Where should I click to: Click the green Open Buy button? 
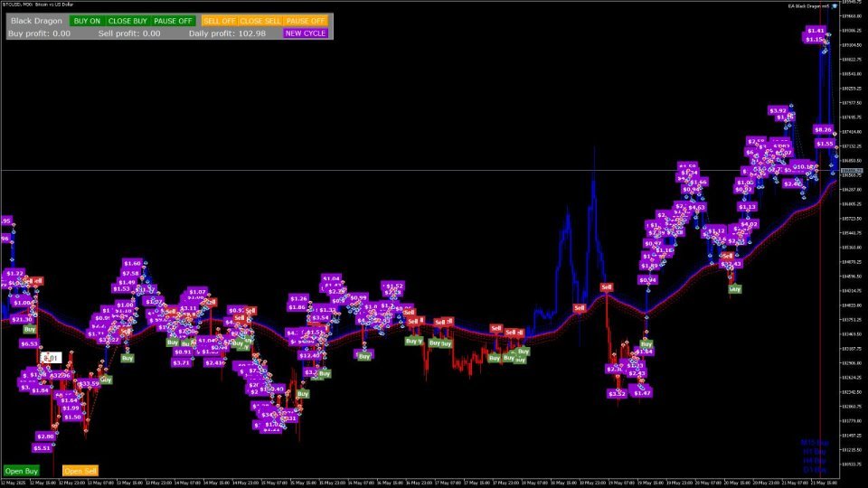(21, 471)
